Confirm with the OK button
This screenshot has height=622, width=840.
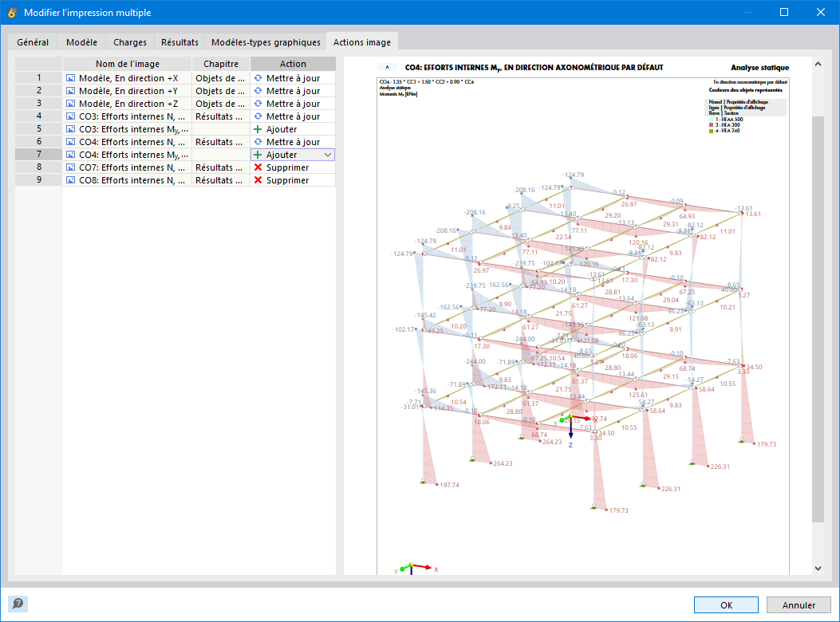coord(726,605)
